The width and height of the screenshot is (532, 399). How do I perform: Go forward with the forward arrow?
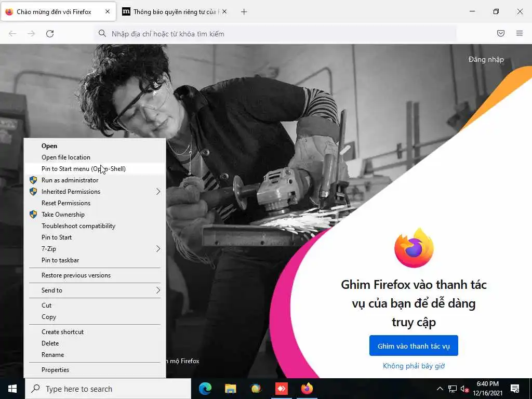[x=31, y=34]
